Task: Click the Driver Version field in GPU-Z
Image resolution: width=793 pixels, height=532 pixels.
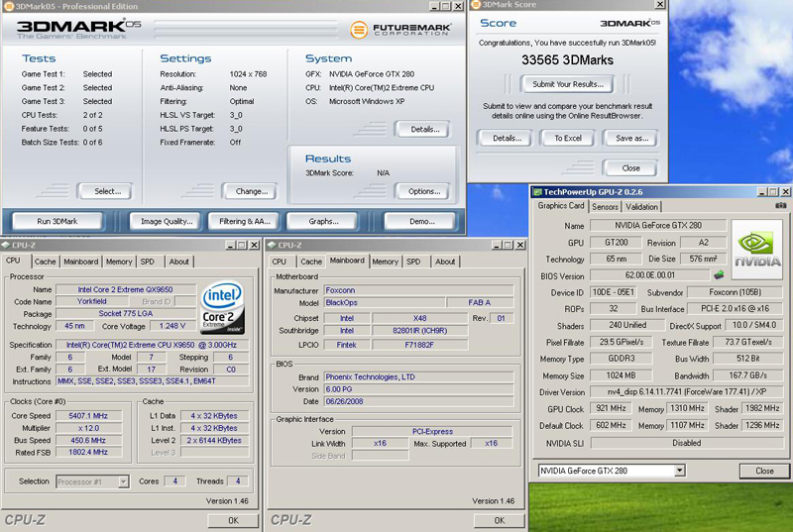Action: [686, 392]
